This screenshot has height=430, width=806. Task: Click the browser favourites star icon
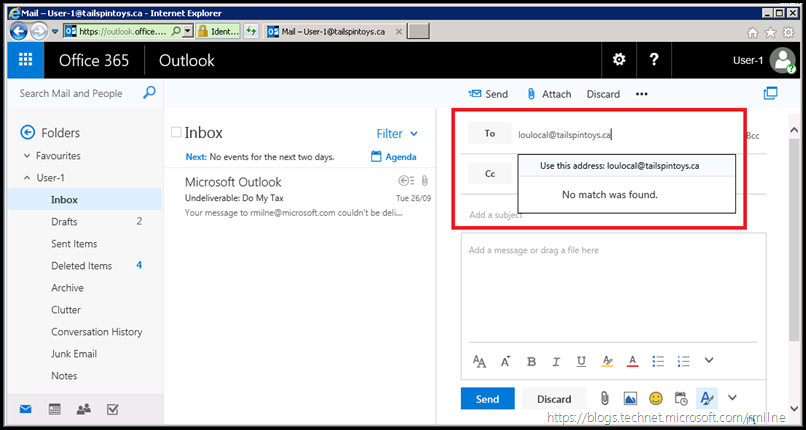[x=770, y=32]
